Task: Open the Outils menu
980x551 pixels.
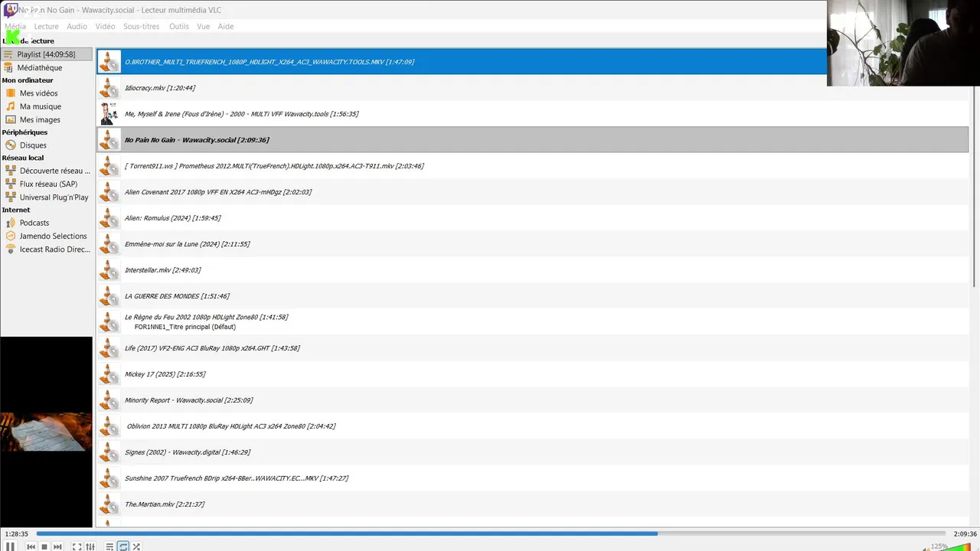Action: click(x=179, y=26)
